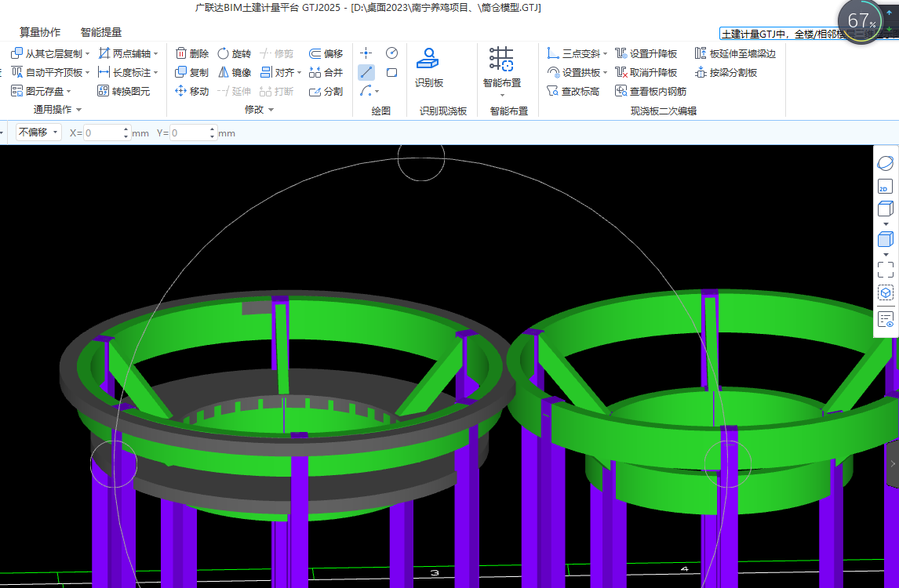Open the 不偏移 offset mode dropdown
The width and height of the screenshot is (899, 588).
[38, 132]
